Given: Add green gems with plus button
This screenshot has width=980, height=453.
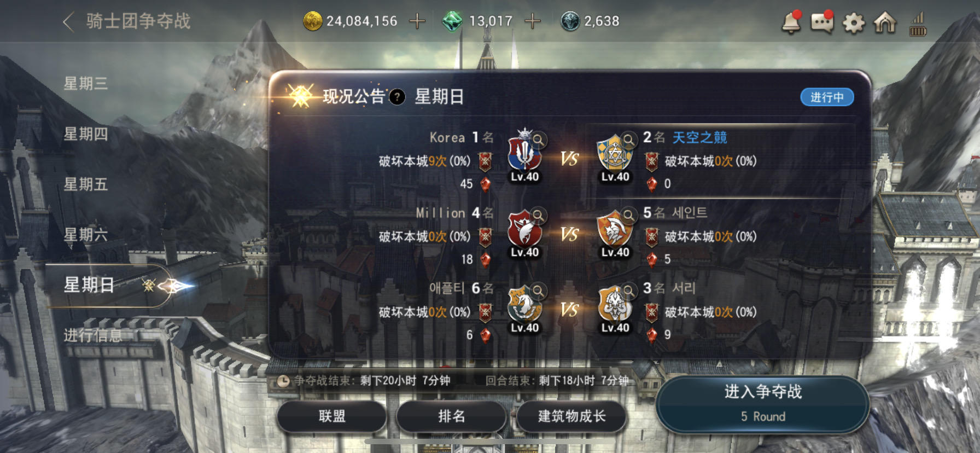Looking at the screenshot, I should click(532, 21).
